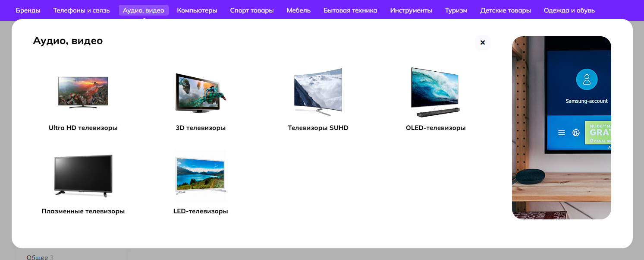Viewport: 644px width, 260px height.
Task: Open the OLED-телевизоры text link
Action: click(435, 128)
